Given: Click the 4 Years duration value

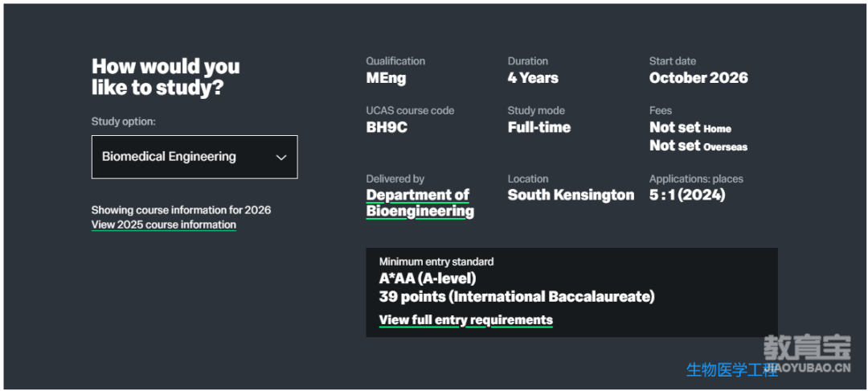Looking at the screenshot, I should [x=533, y=78].
